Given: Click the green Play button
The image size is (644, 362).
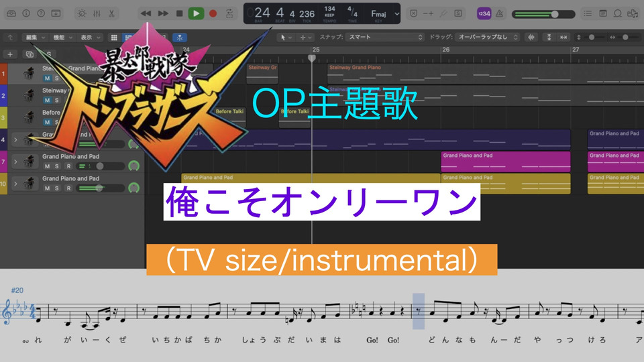Looking at the screenshot, I should (x=197, y=13).
